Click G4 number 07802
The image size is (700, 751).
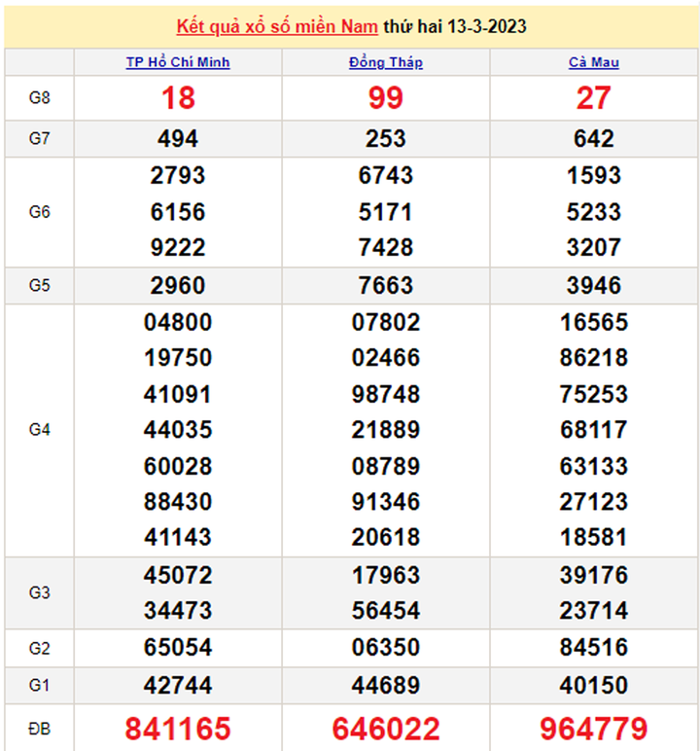tap(386, 322)
